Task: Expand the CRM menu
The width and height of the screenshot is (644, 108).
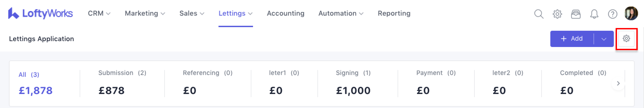Action: point(99,13)
